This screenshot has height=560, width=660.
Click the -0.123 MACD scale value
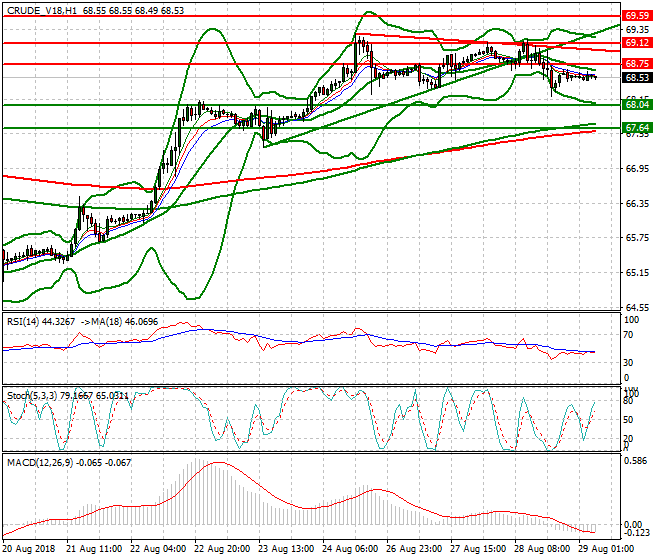click(637, 533)
